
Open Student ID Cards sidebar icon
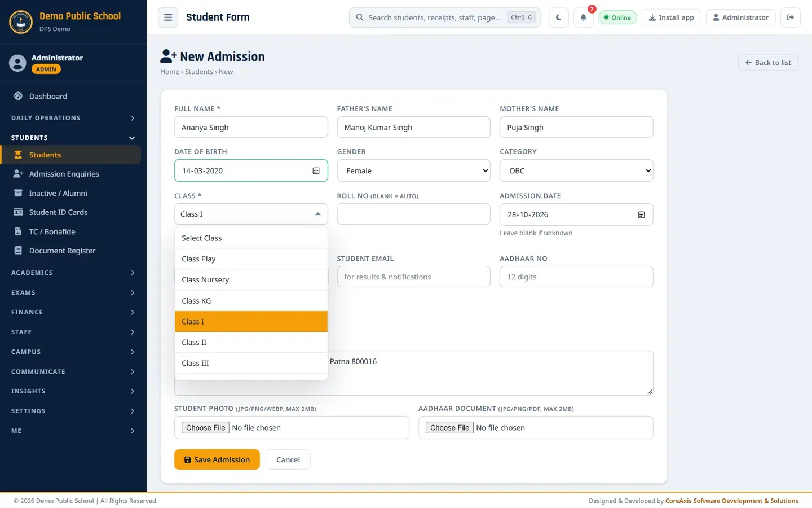[x=18, y=212]
